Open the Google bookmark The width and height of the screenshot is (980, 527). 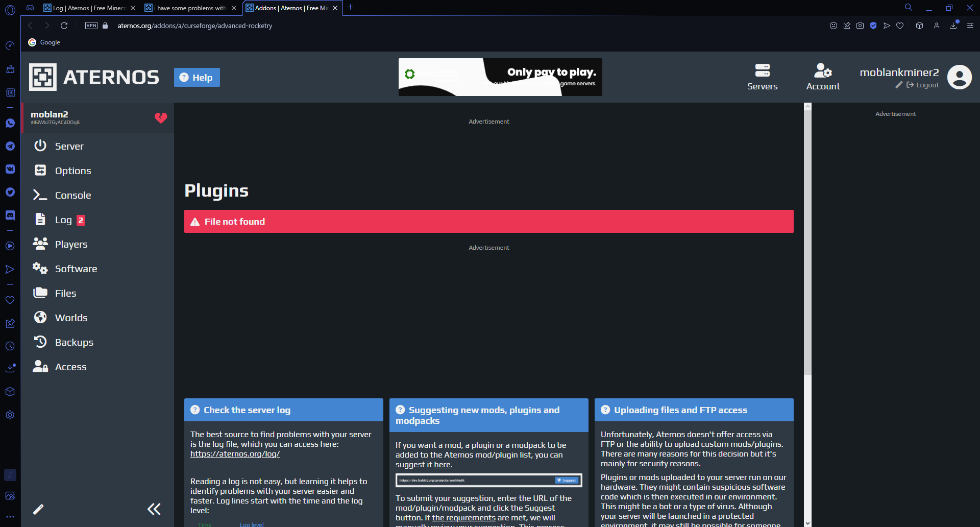tap(44, 42)
